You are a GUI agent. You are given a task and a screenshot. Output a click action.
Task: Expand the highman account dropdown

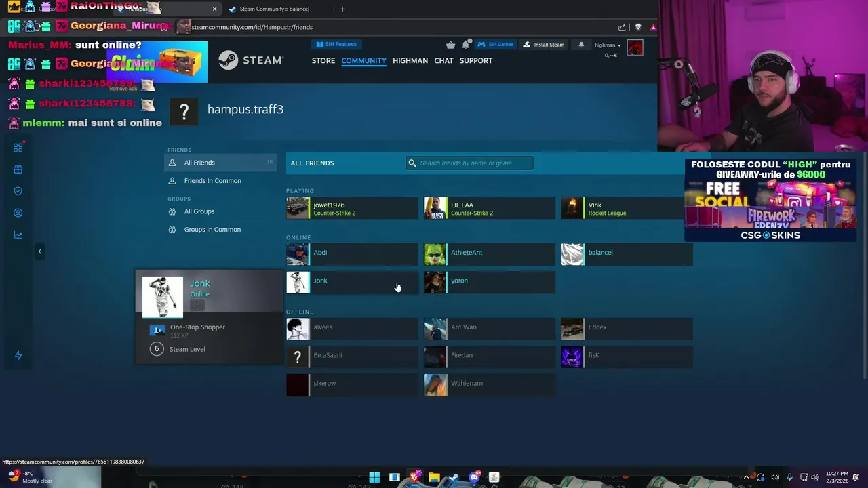pos(608,45)
